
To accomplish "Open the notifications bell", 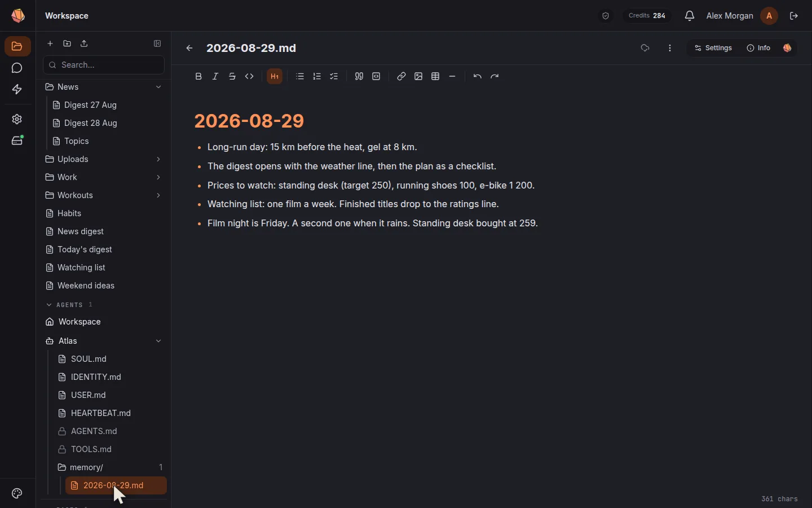I will click(690, 16).
